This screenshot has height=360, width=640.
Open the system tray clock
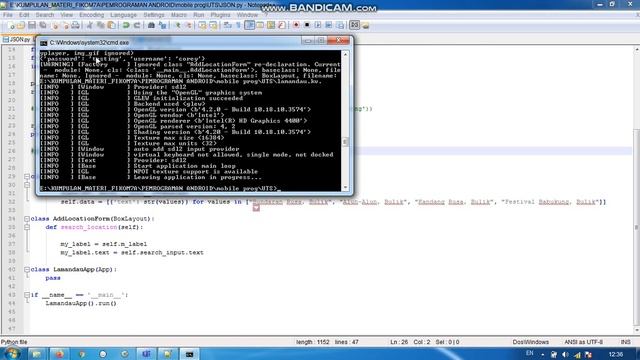point(616,355)
